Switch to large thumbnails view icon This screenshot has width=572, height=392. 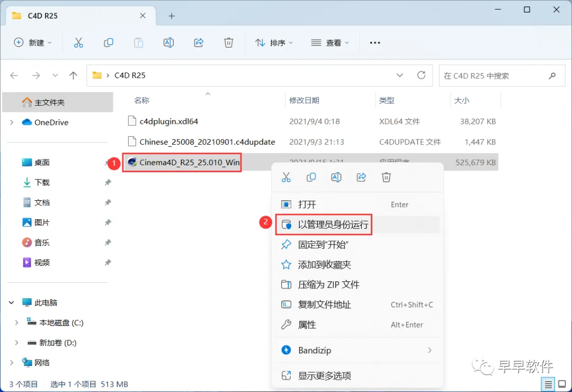(562, 384)
